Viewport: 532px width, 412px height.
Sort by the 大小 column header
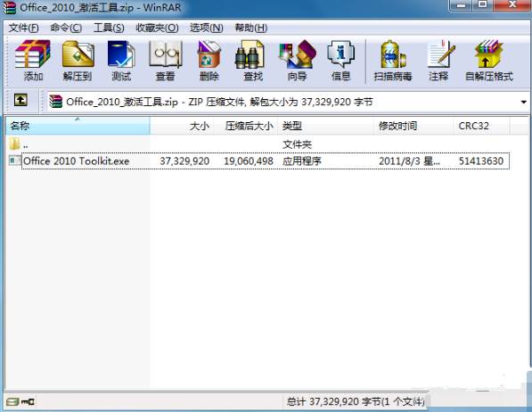tap(182, 126)
